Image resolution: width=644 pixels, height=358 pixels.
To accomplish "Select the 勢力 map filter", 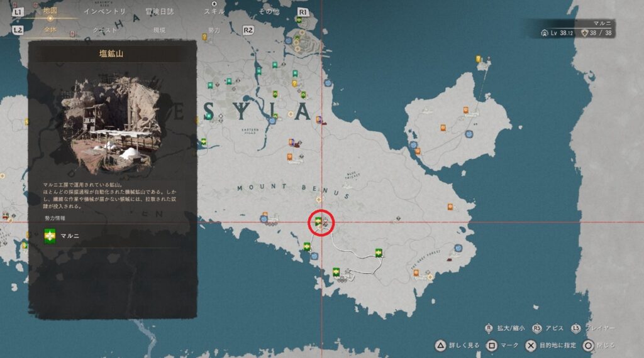I will [x=214, y=30].
